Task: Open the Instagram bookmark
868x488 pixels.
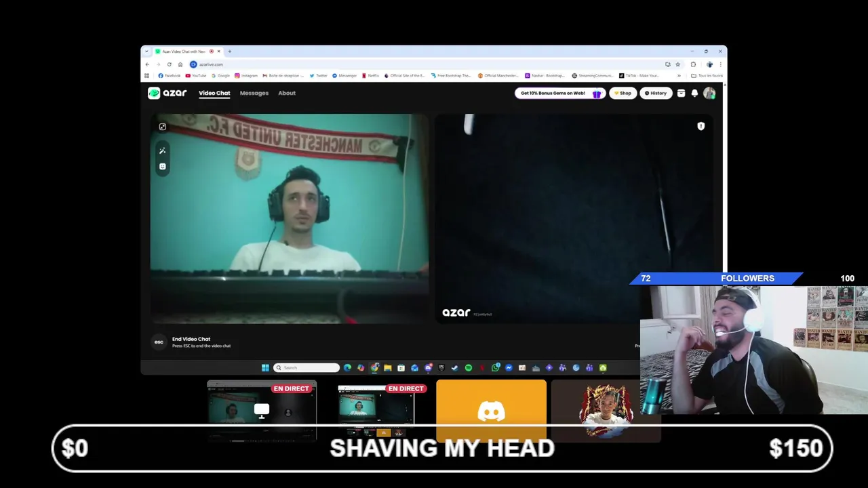Action: 246,76
